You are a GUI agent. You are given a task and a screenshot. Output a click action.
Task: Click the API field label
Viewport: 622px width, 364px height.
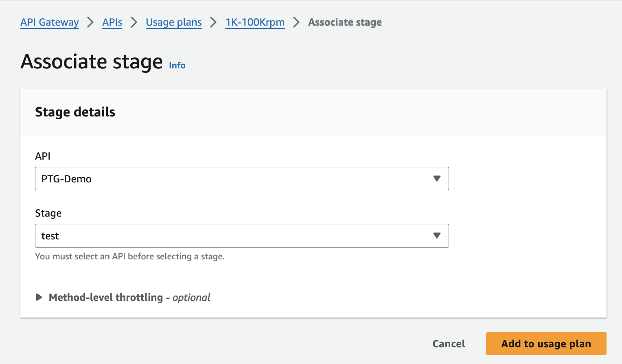(x=43, y=156)
